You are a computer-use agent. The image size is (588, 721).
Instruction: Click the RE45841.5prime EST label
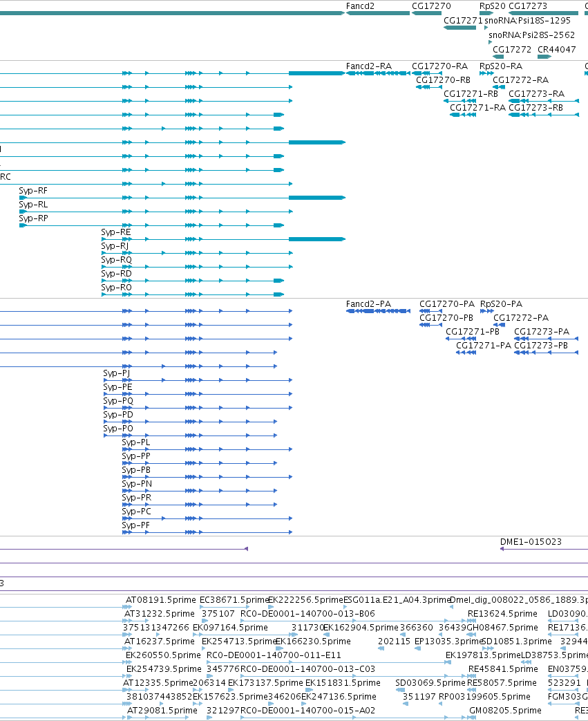pos(503,669)
